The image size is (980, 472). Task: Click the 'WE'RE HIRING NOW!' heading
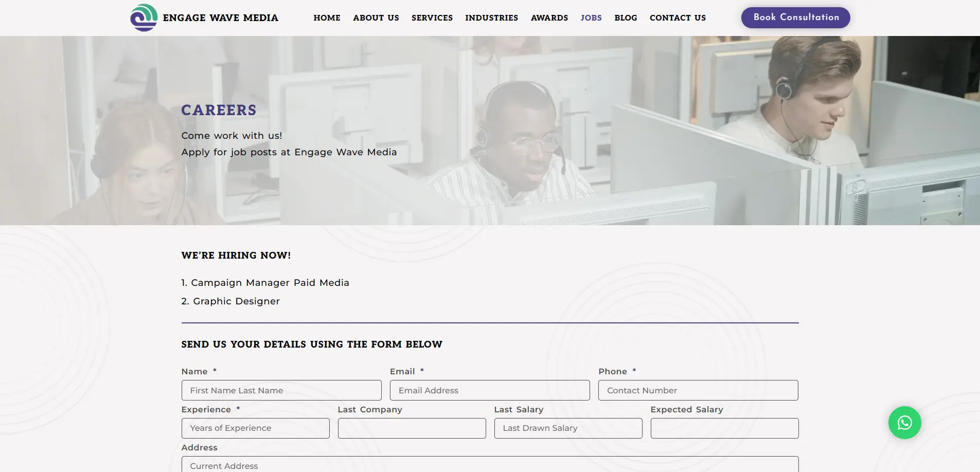point(236,256)
